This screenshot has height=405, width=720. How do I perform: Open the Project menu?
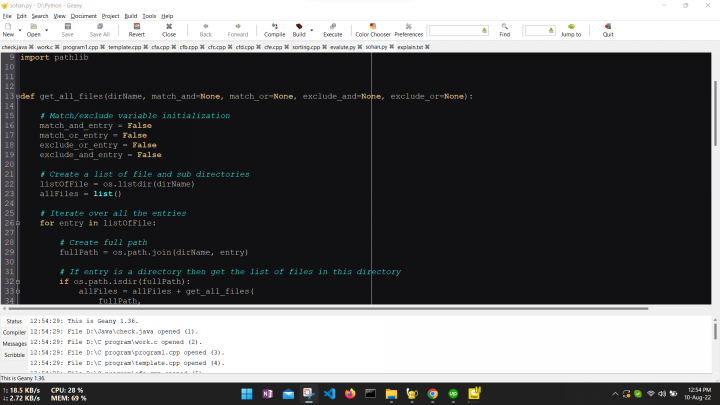click(x=110, y=16)
